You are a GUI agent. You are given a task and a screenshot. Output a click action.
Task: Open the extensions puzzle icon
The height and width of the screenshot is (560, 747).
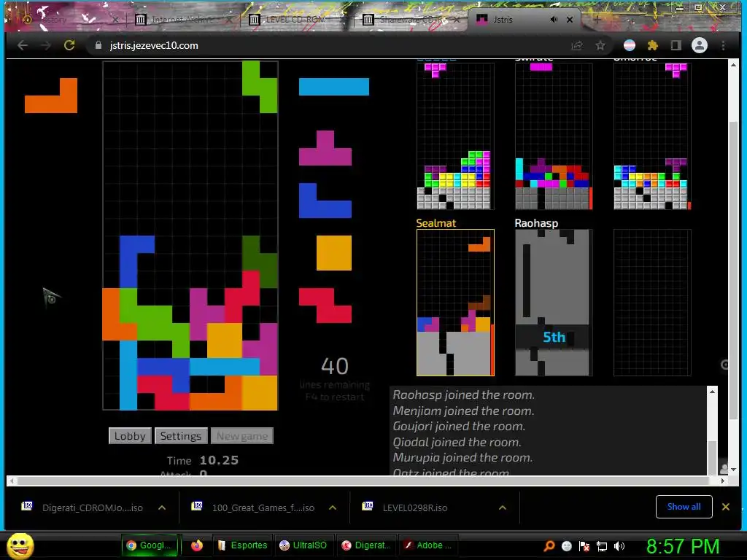(653, 45)
